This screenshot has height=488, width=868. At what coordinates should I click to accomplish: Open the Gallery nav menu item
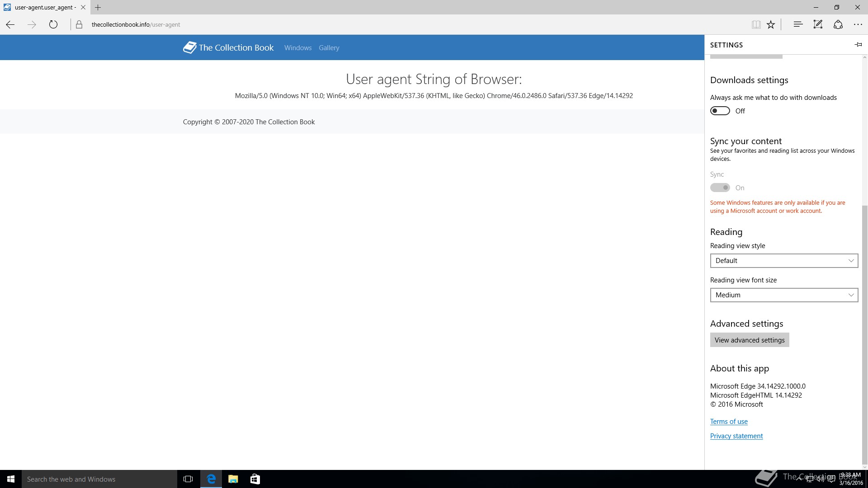point(329,48)
